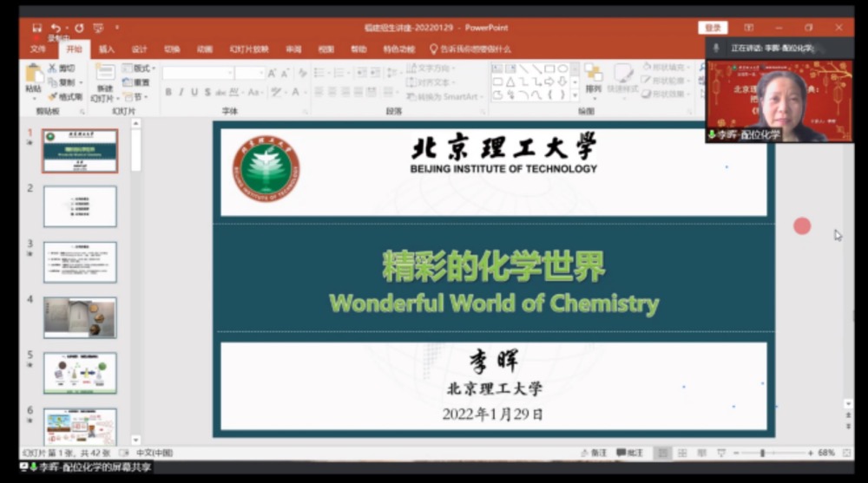Open the Section (节) dropdown

coord(135,97)
